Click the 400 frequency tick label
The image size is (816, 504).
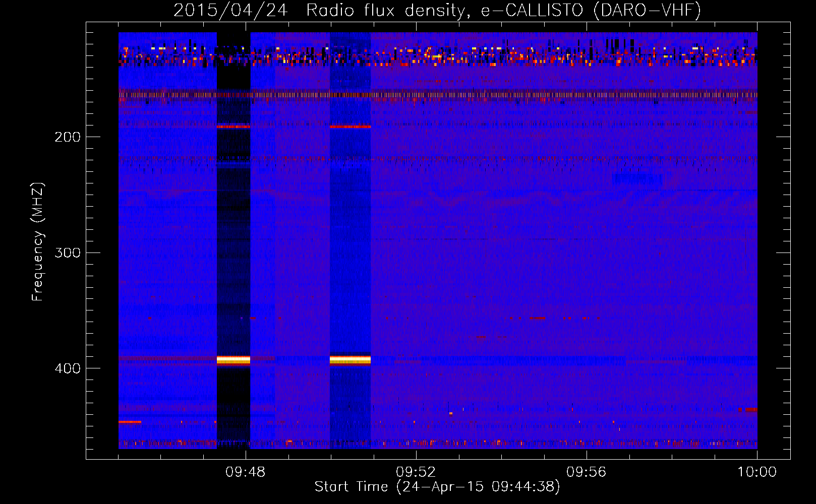coord(68,368)
